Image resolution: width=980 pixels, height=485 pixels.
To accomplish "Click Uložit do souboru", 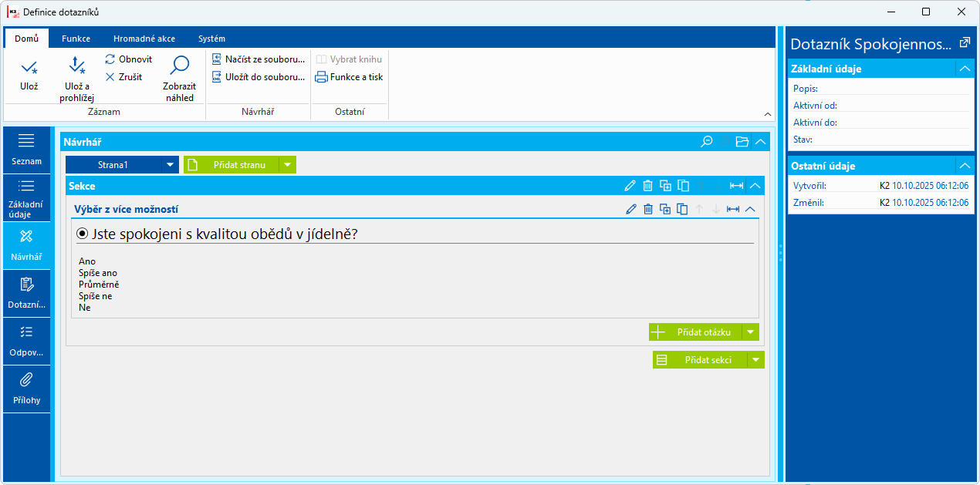I will pyautogui.click(x=259, y=77).
